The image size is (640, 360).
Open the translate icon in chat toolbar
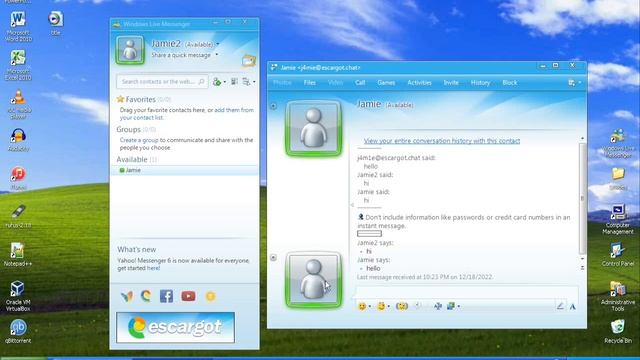point(438,306)
